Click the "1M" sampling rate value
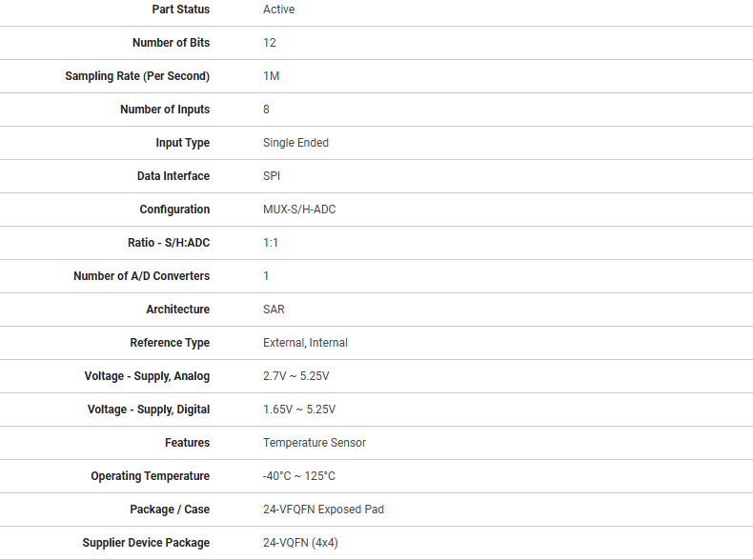Screen dimensions: 753x560 pos(271,76)
